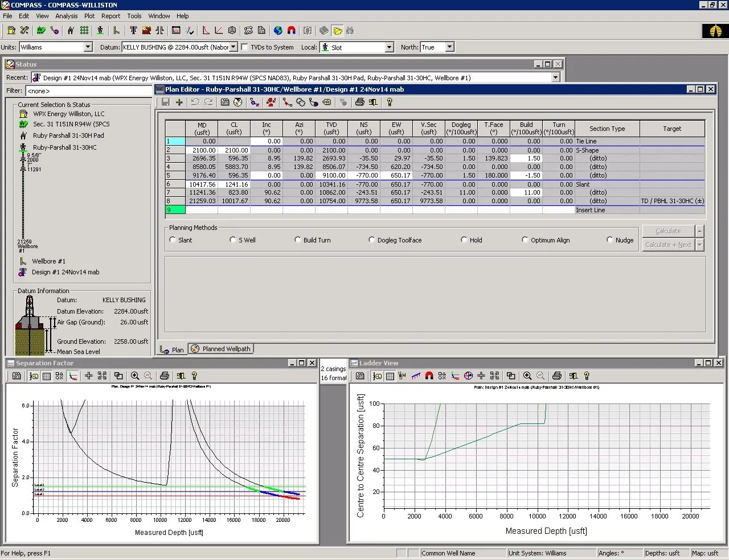
Task: Click the yellow open folder toolbar icon
Action: [338, 31]
